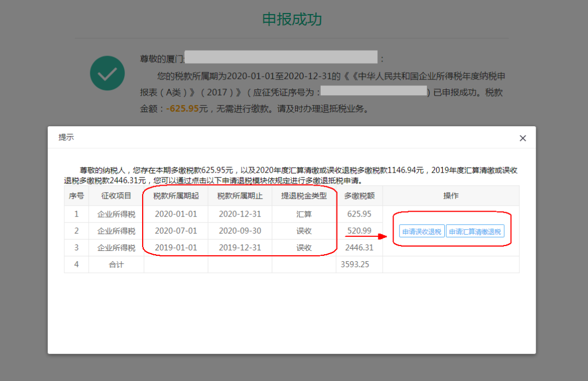The height and width of the screenshot is (381, 588).
Task: Select the 征收项目 column header
Action: click(116, 195)
